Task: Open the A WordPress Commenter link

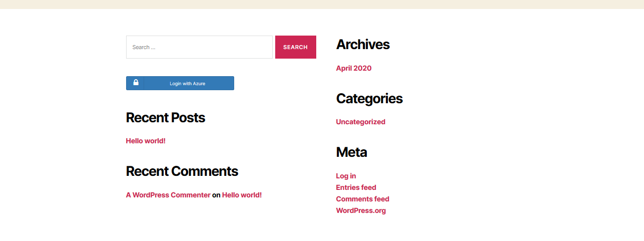Action: click(168, 195)
